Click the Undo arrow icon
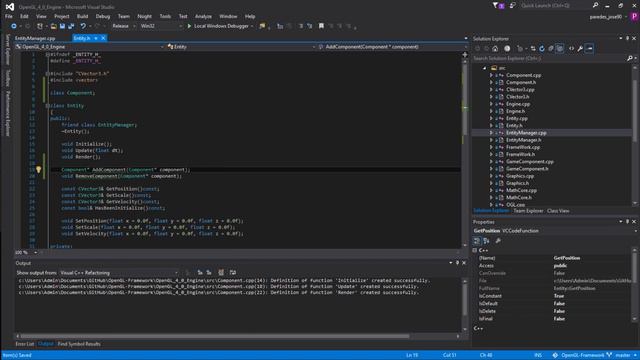Screen dimensions: 640x360 coord(83,26)
